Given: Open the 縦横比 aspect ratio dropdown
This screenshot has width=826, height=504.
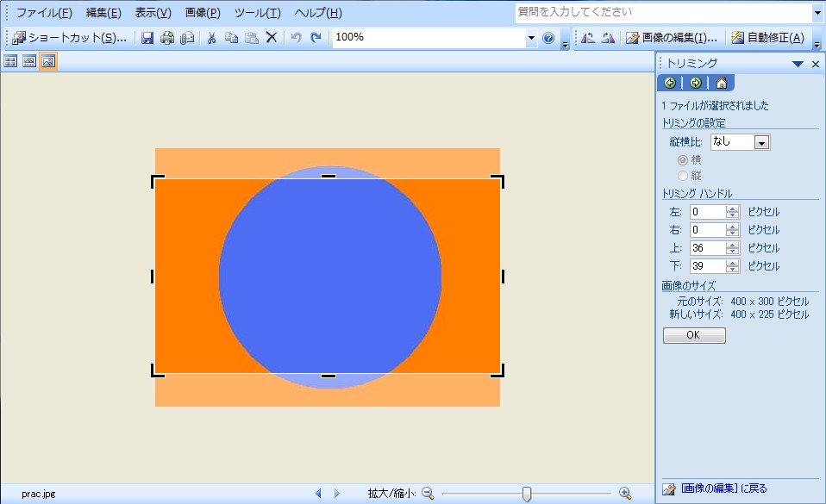Looking at the screenshot, I should tap(761, 143).
